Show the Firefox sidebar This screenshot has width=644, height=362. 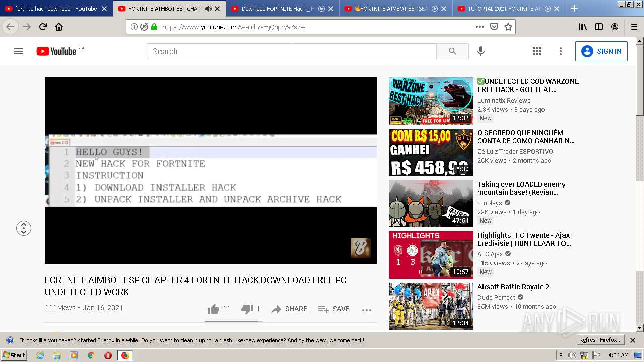[599, 27]
